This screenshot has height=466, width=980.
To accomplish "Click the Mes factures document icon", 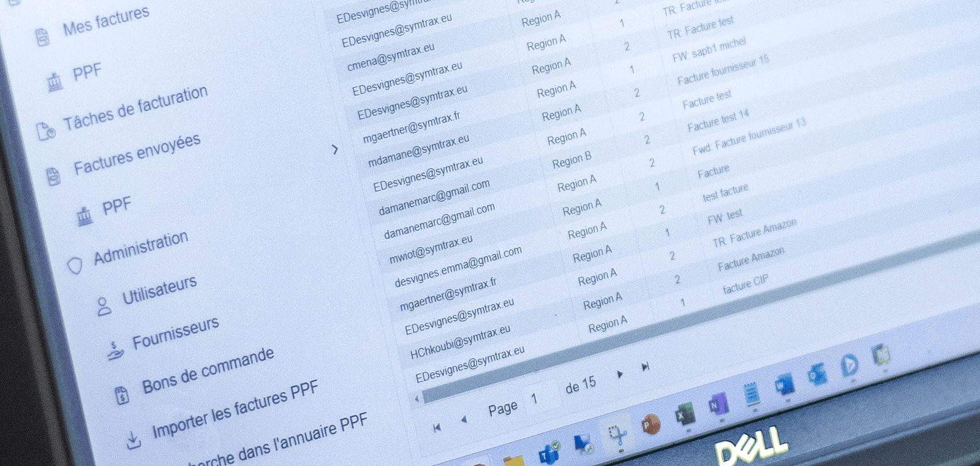I will click(42, 37).
